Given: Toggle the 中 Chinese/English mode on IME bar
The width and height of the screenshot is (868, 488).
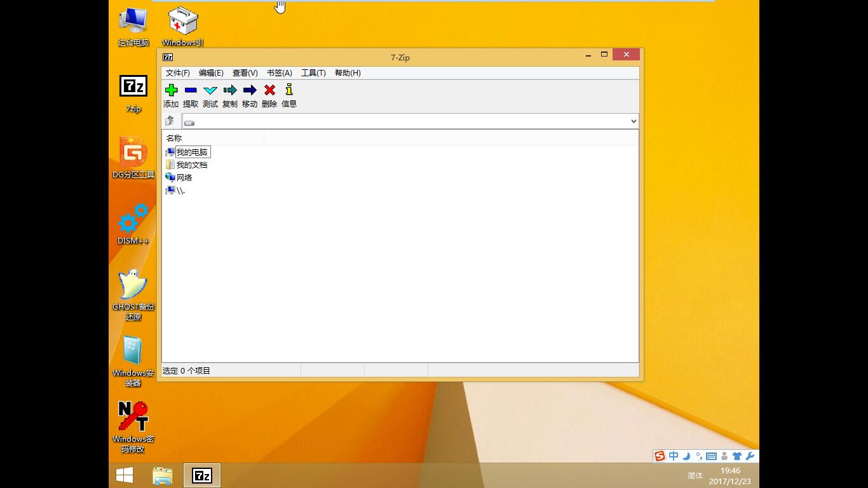Looking at the screenshot, I should tap(674, 456).
